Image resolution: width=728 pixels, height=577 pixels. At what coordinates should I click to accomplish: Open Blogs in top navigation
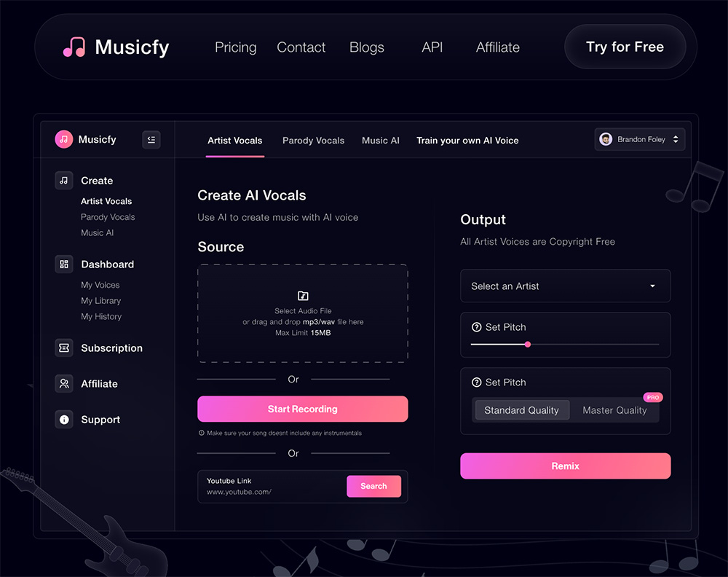(x=367, y=47)
